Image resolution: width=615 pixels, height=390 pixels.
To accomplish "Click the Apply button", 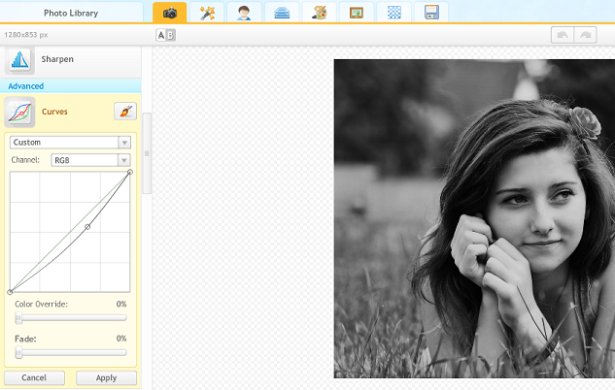I will click(106, 378).
